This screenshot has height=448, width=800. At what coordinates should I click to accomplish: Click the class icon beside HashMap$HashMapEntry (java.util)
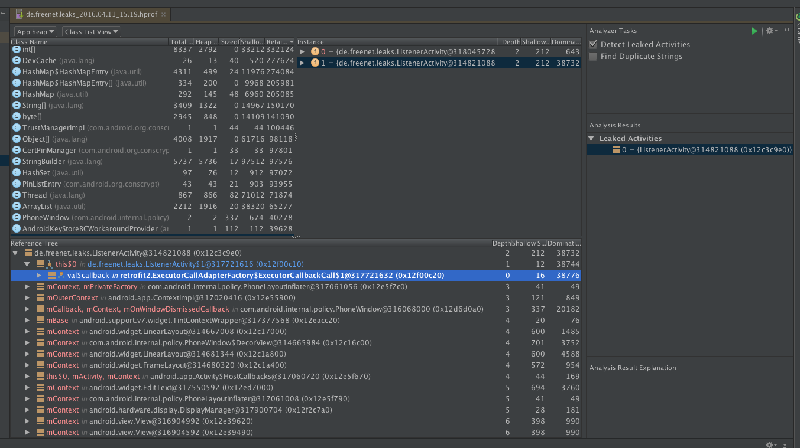pos(16,71)
